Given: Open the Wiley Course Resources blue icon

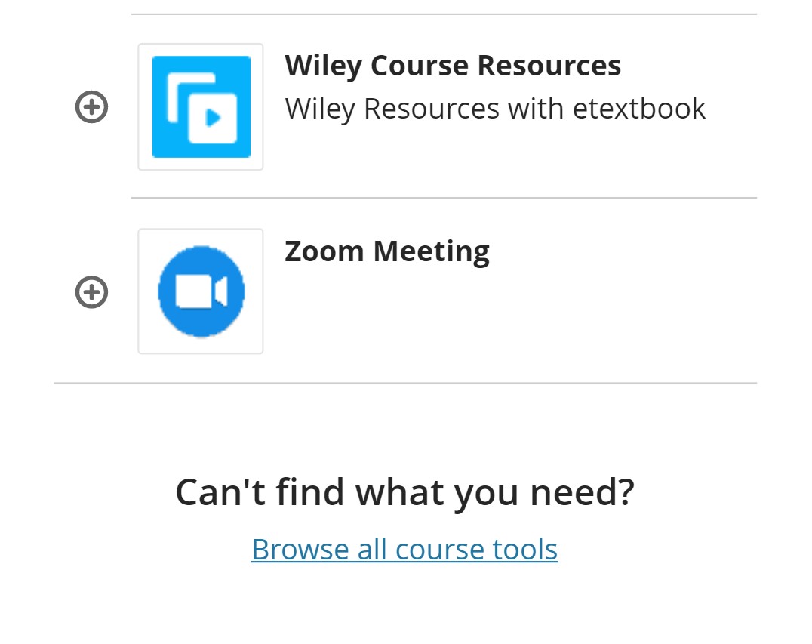Looking at the screenshot, I should [x=201, y=106].
